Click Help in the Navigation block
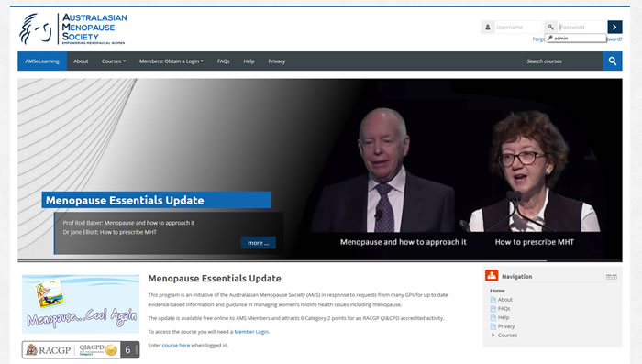Viewport: 642px width, 364px height. click(504, 318)
